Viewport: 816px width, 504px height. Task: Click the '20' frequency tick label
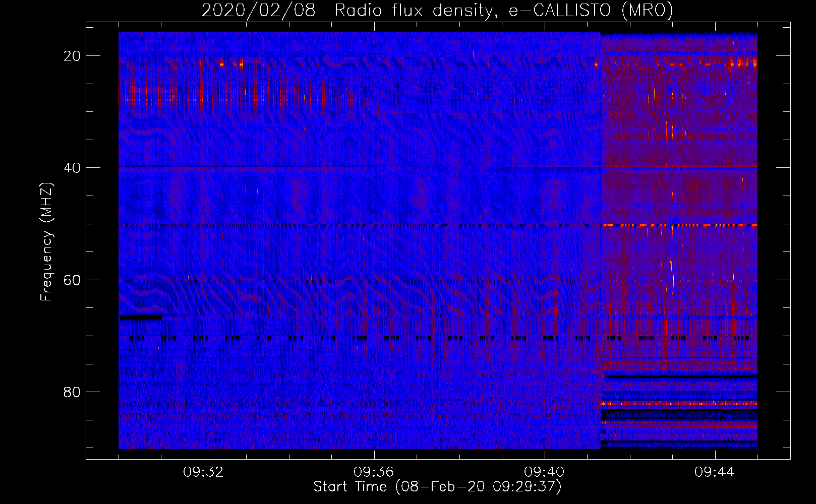(x=72, y=56)
